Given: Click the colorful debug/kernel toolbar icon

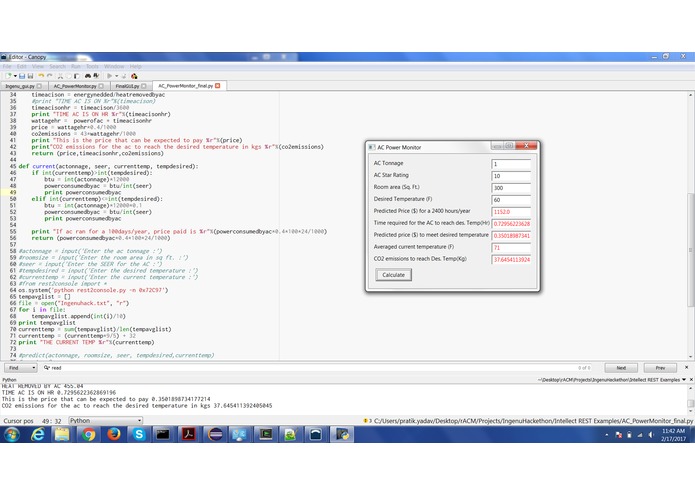Looking at the screenshot, I should pos(134,76).
